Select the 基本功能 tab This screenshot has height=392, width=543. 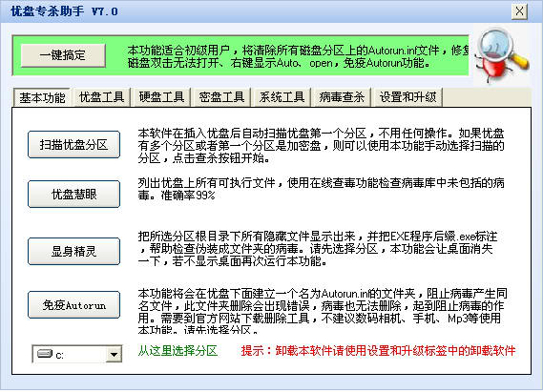42,98
